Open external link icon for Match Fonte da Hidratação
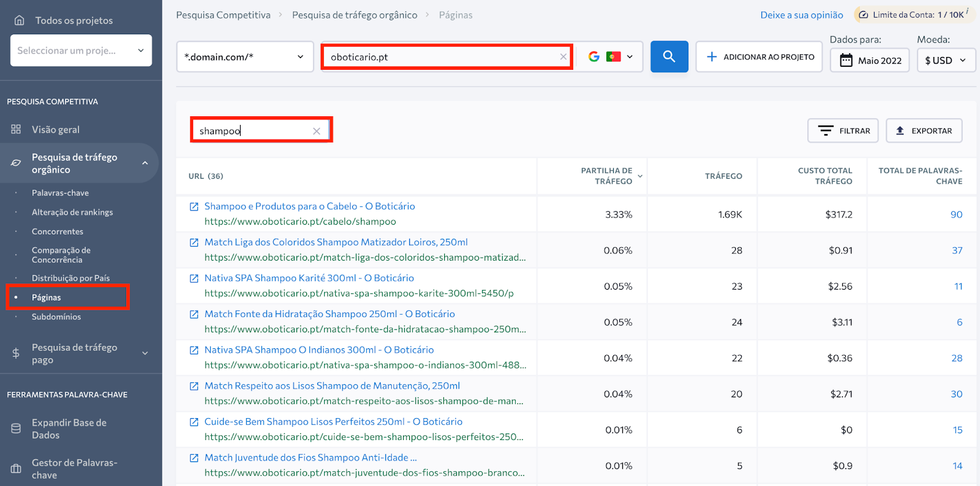Screen dimensions: 980x486 tap(194, 315)
